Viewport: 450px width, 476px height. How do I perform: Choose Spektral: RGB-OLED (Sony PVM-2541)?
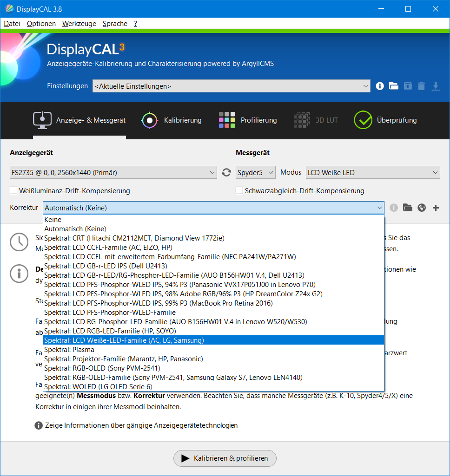[213, 368]
